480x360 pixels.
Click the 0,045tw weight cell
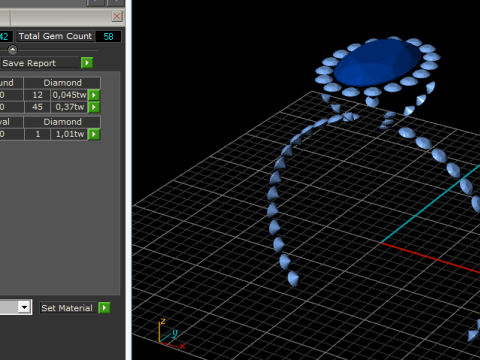(69, 95)
